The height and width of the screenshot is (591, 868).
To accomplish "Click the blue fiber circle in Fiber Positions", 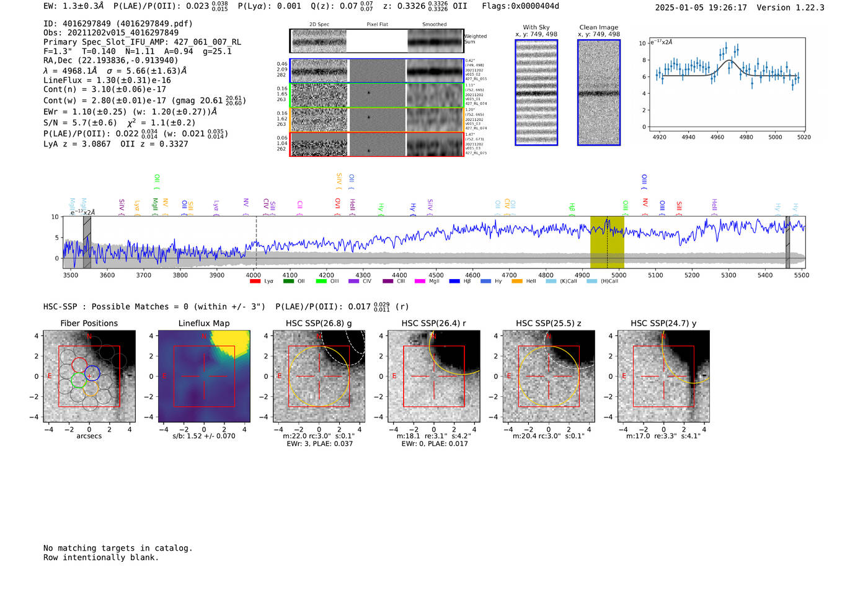I will tap(92, 373).
